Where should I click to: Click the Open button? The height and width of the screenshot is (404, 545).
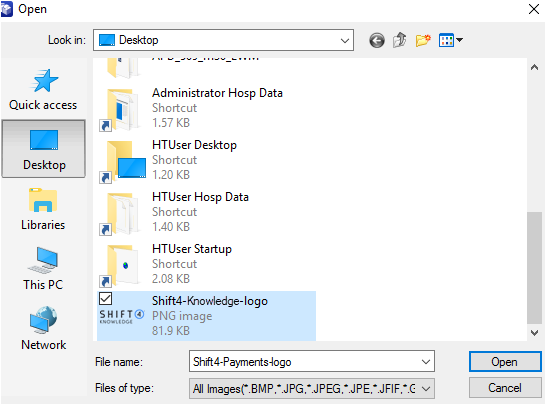click(505, 362)
